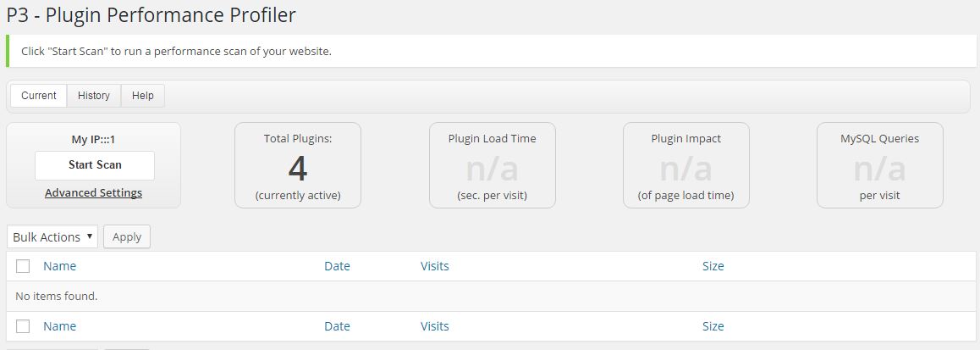
Task: Open the Advanced Settings link
Action: pos(94,193)
